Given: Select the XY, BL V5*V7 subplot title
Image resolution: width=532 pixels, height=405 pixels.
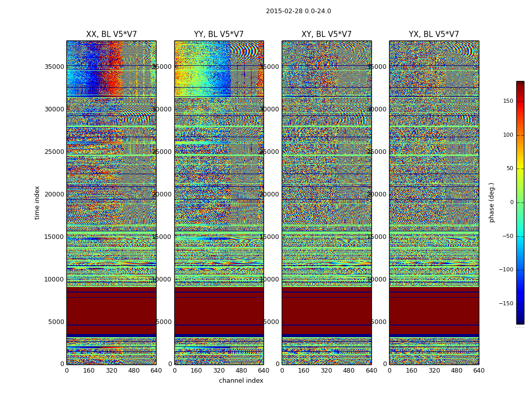Looking at the screenshot, I should point(326,34).
